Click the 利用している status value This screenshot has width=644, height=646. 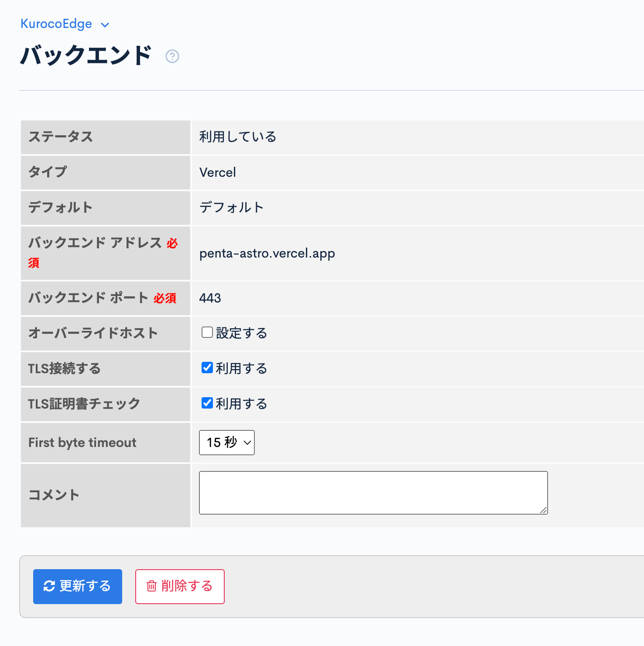pos(238,137)
